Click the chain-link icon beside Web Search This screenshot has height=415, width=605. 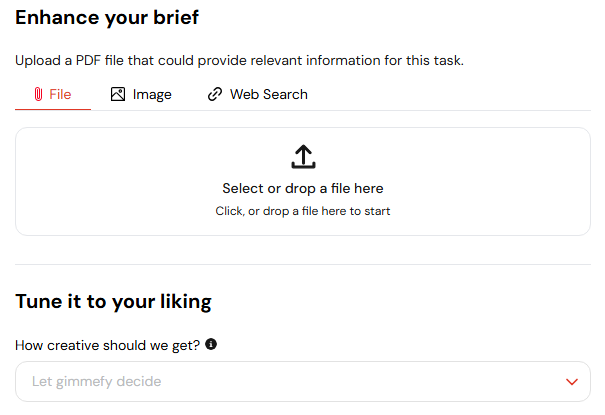(x=214, y=95)
